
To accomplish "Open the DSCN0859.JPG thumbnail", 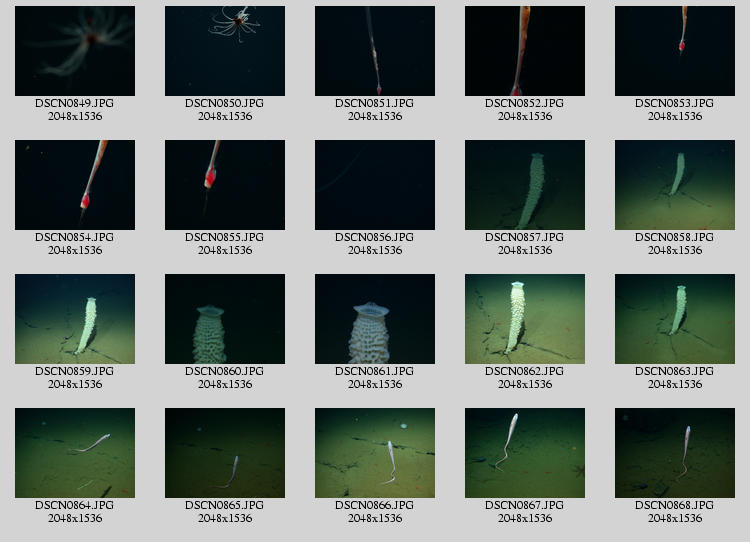I will coord(75,319).
